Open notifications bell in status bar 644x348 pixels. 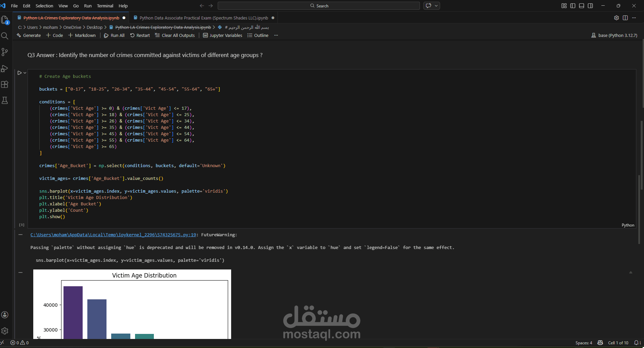pyautogui.click(x=637, y=343)
